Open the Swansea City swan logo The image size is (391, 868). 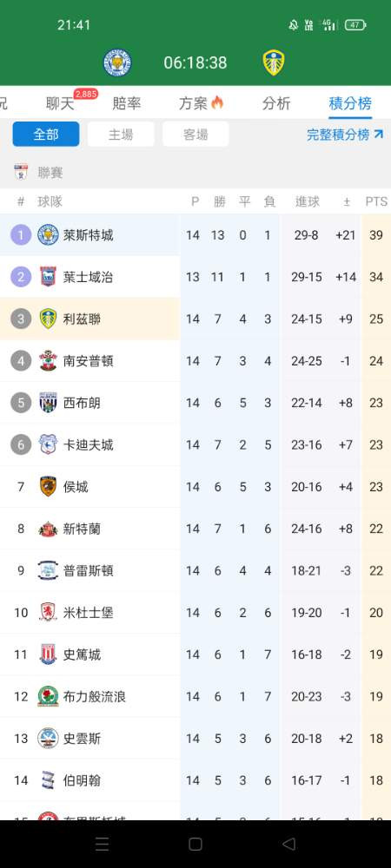coord(48,739)
